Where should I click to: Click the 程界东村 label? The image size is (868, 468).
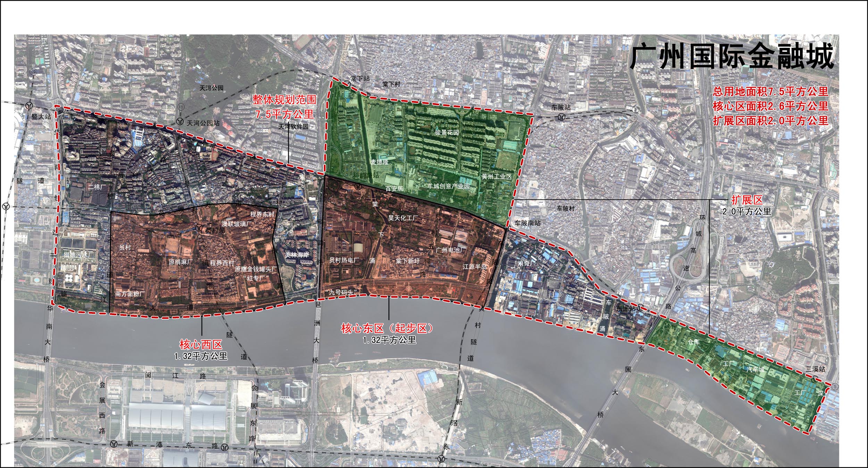pos(262,214)
